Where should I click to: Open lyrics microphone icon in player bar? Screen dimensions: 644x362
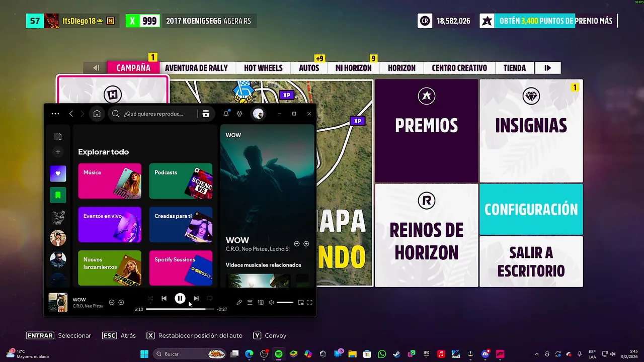click(x=239, y=302)
